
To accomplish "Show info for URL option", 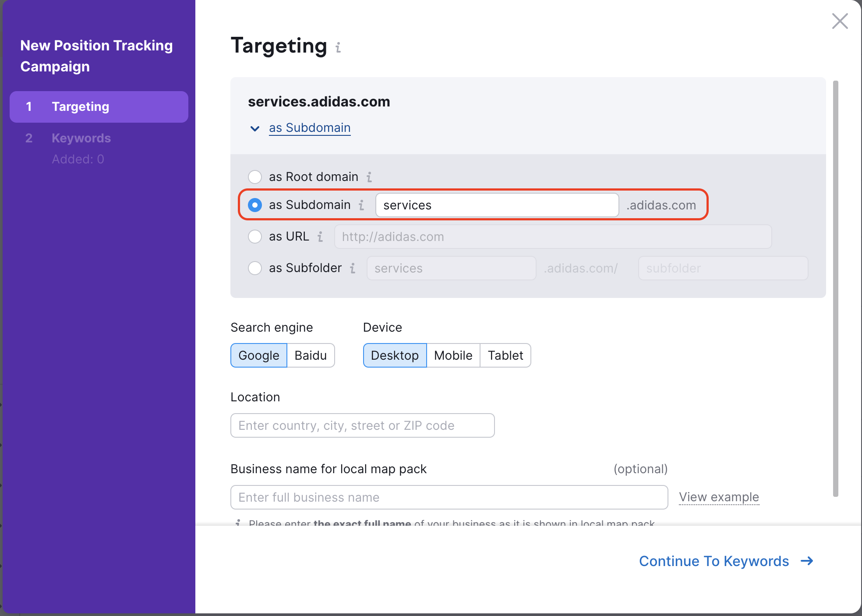I will click(x=320, y=237).
